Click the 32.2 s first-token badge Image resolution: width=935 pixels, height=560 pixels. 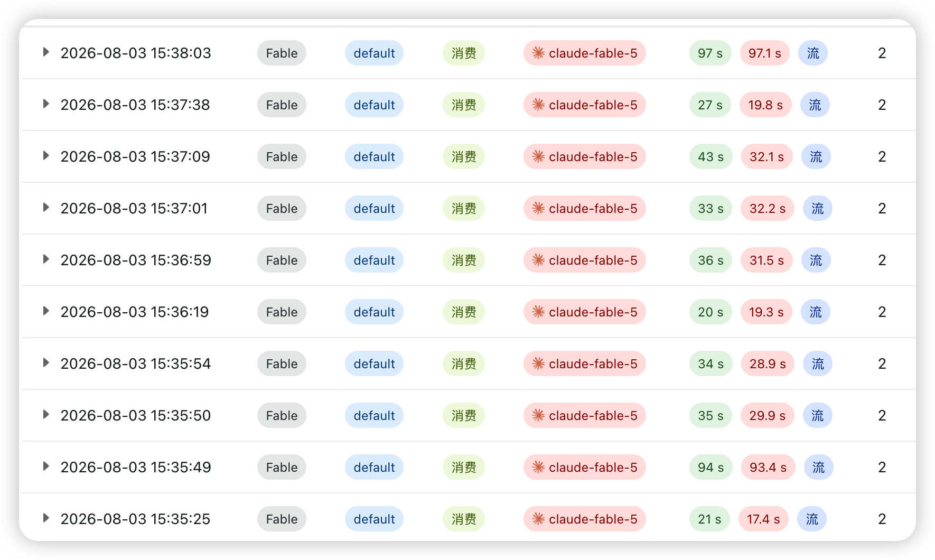tap(768, 209)
